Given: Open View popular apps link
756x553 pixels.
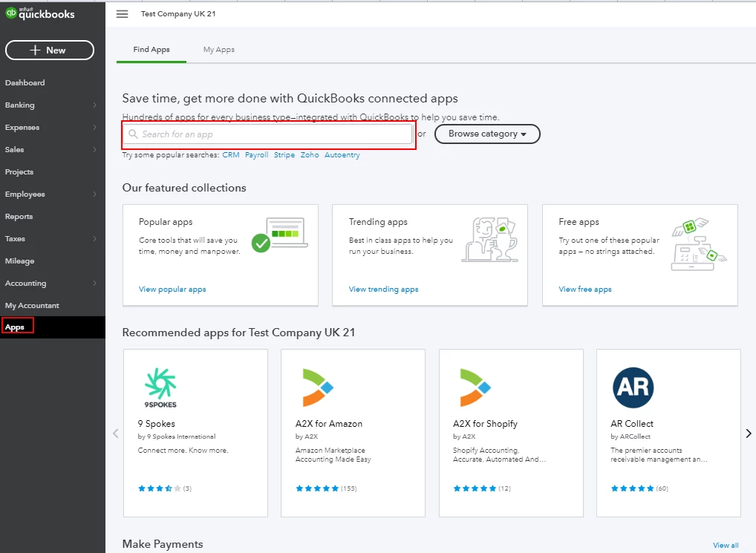Looking at the screenshot, I should tap(172, 289).
